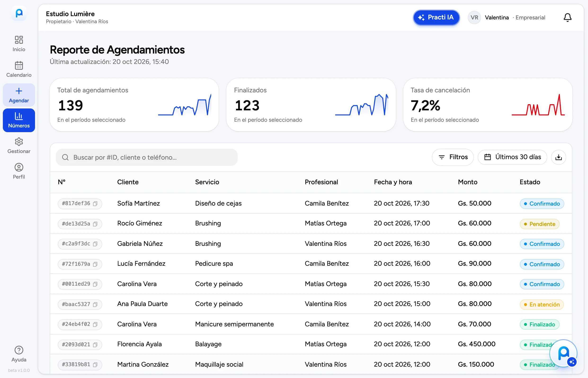
Task: Open the notifications bell
Action: coord(567,18)
